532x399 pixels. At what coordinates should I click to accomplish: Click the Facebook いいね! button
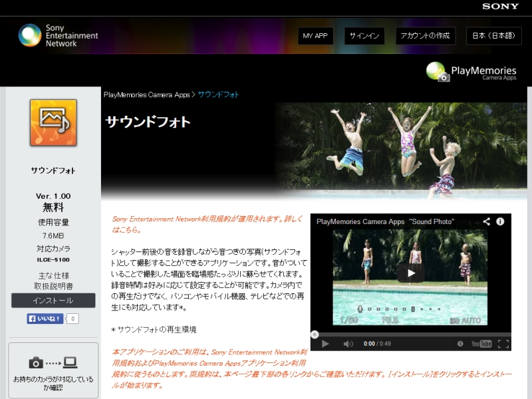(45, 319)
